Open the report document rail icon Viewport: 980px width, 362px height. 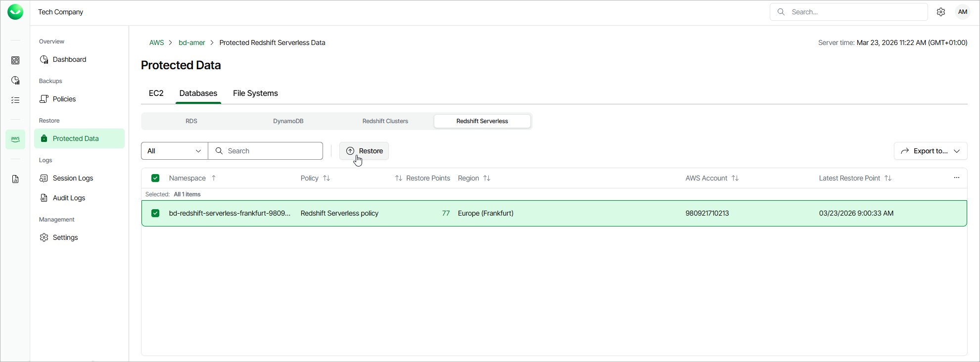click(15, 179)
